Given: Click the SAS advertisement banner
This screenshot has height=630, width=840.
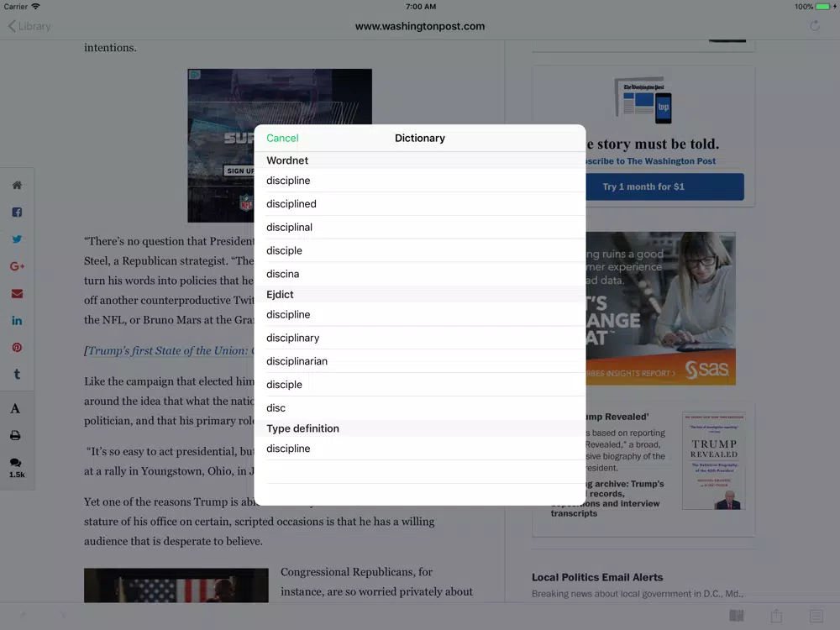Looking at the screenshot, I should pyautogui.click(x=660, y=308).
